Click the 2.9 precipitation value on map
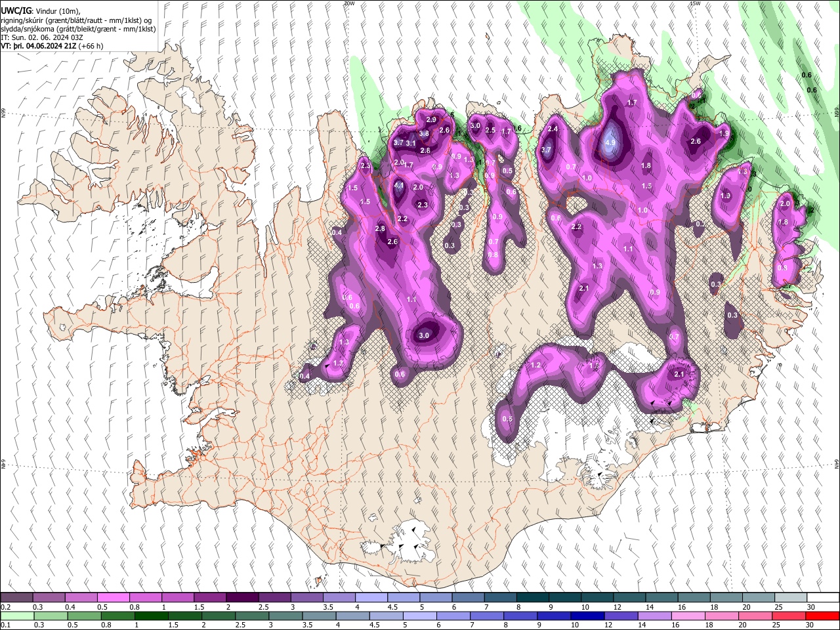This screenshot has height=630, width=840. [x=431, y=119]
